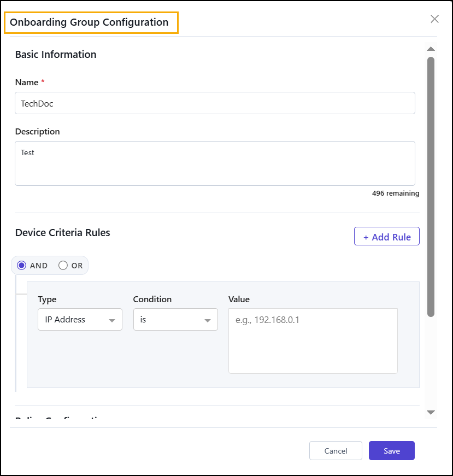
Task: Click the Type column label
Action: (x=47, y=299)
